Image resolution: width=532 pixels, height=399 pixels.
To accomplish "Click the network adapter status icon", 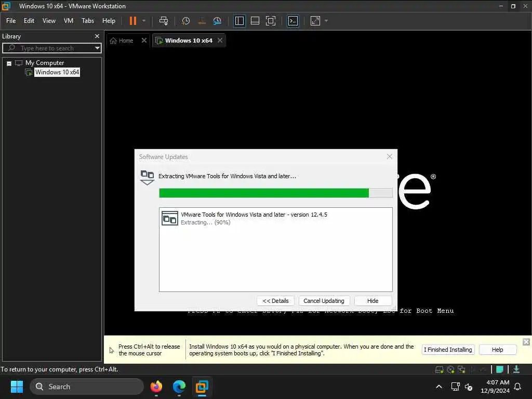I will [x=461, y=369].
